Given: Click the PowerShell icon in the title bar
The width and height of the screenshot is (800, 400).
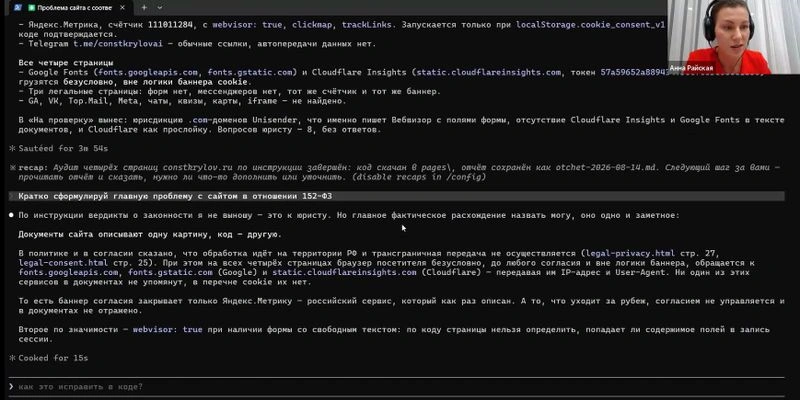Looking at the screenshot, I should click(18, 7).
